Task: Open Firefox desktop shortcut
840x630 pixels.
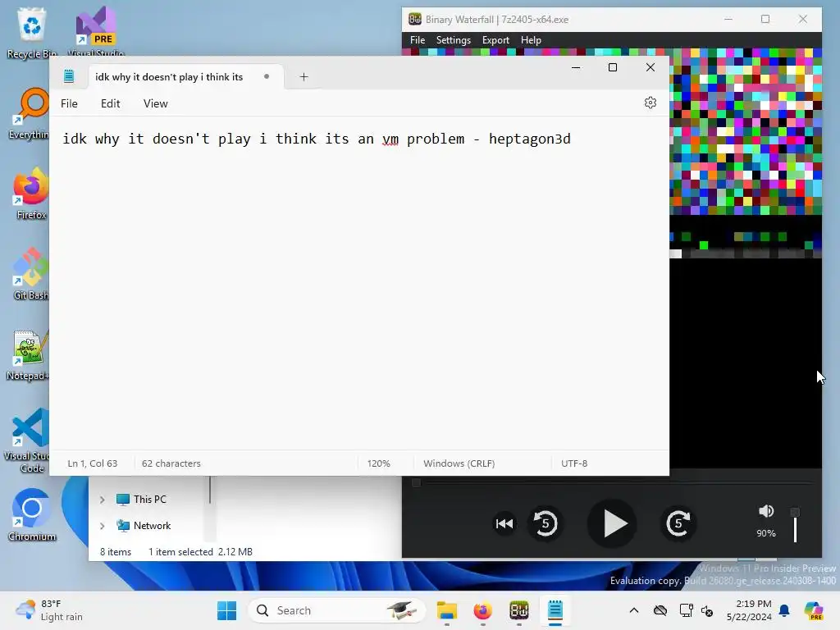Action: click(30, 194)
